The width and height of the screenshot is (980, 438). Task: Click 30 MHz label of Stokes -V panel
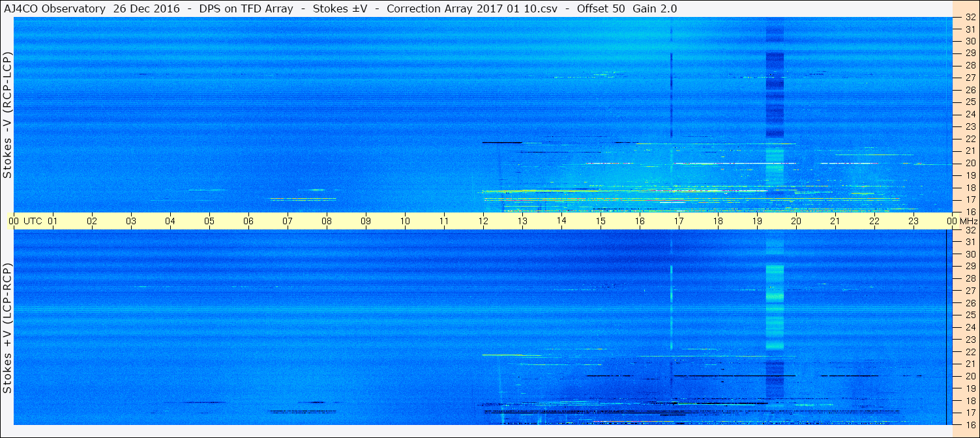(x=970, y=40)
